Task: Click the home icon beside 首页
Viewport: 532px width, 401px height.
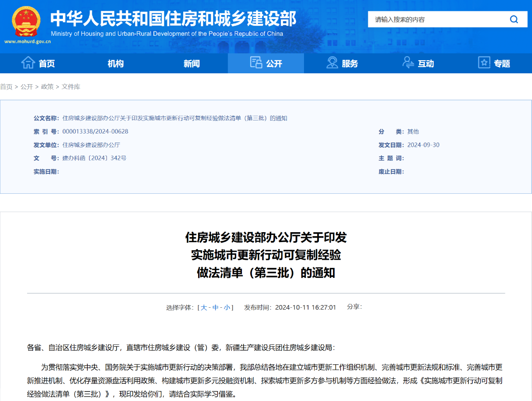Action: pos(28,63)
